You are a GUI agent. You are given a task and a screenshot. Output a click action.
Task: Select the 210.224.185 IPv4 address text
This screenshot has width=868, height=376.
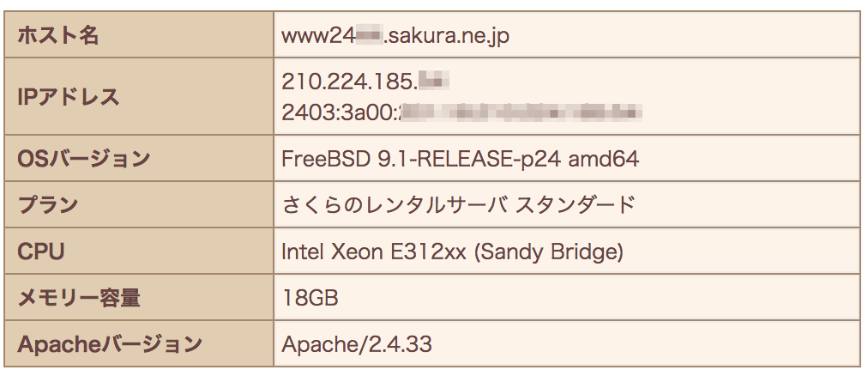click(x=365, y=82)
